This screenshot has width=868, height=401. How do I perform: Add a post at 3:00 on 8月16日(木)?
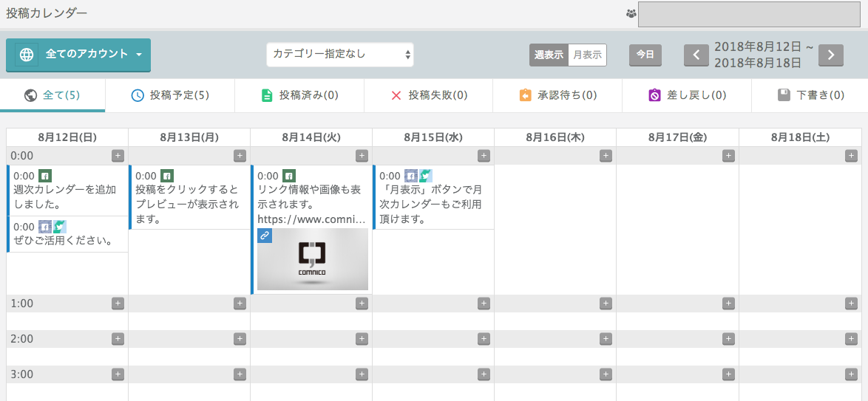coord(606,374)
